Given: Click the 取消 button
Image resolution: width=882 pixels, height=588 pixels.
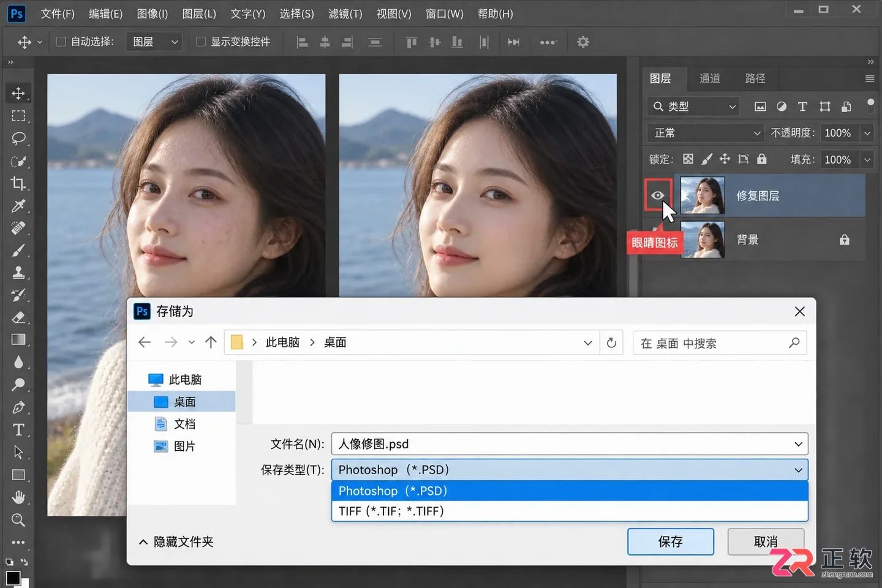Looking at the screenshot, I should [766, 541].
